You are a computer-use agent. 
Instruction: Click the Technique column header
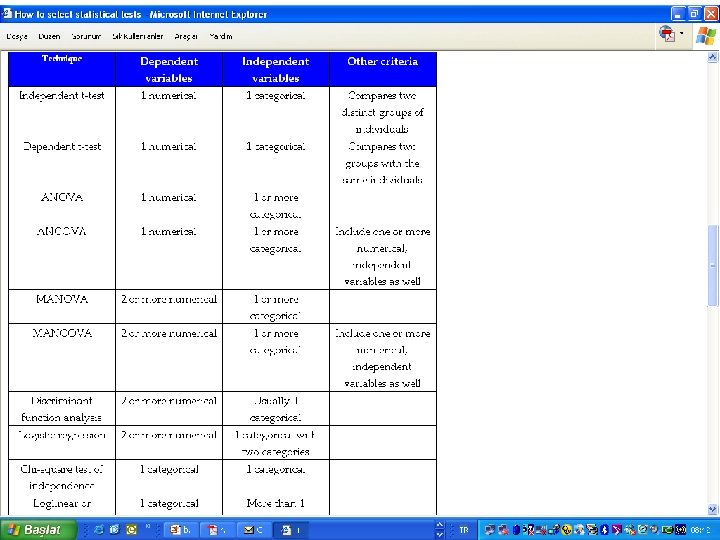pos(62,69)
